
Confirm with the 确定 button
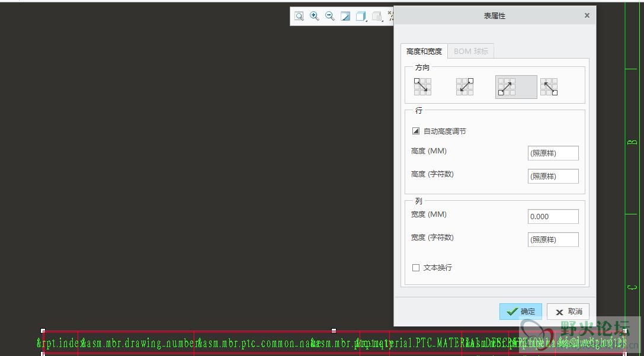coord(521,312)
